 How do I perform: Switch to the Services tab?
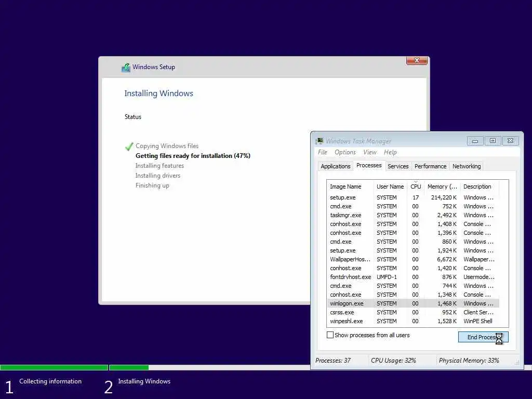398,166
